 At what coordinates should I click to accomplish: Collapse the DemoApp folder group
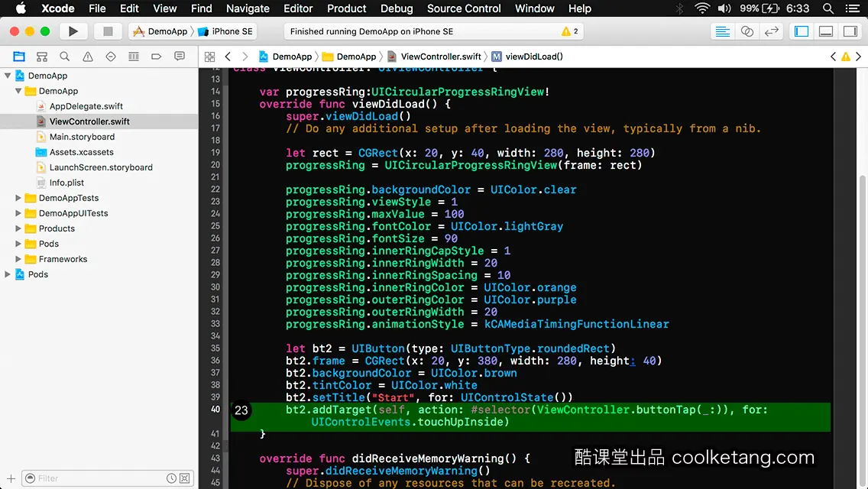[x=18, y=91]
